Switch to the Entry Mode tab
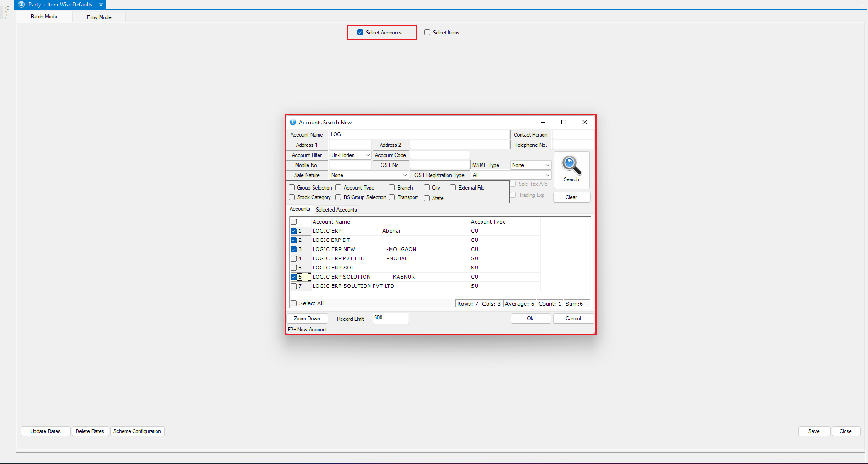The width and height of the screenshot is (868, 464). (x=99, y=17)
